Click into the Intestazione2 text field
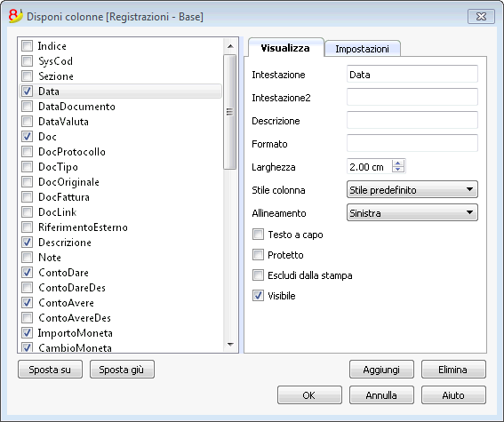This screenshot has height=422, width=504. tap(412, 97)
